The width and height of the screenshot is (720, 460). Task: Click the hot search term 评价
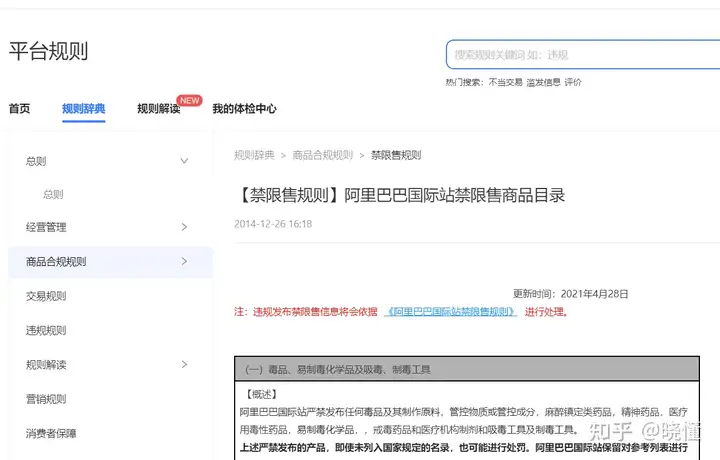tap(573, 82)
